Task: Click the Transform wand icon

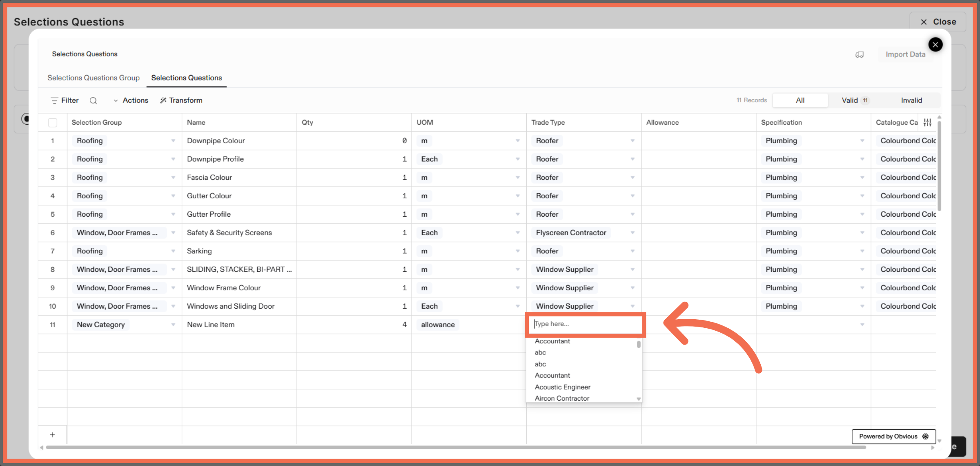Action: tap(163, 101)
